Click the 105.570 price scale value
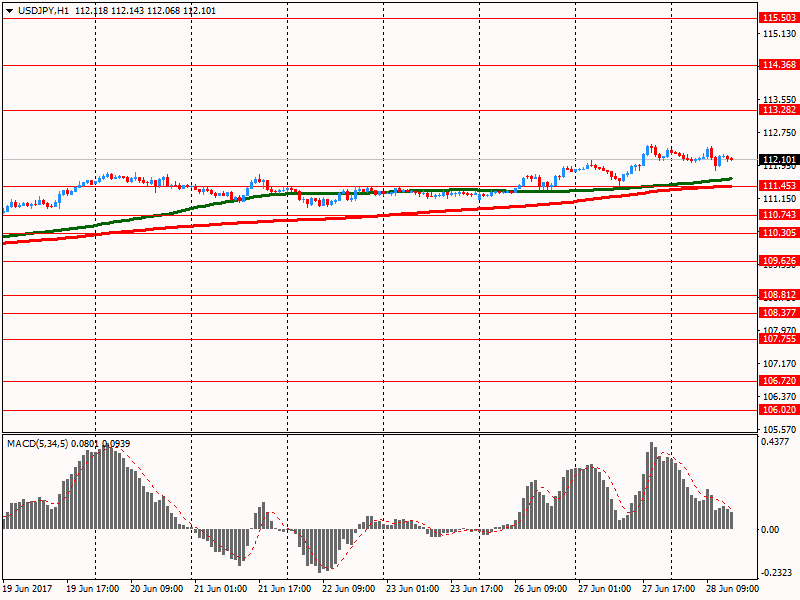Viewport: 800px width, 600px height. click(x=779, y=430)
